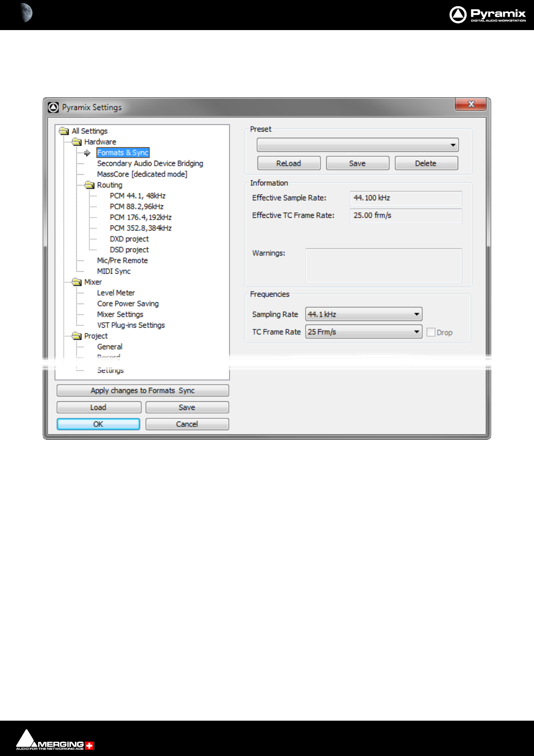This screenshot has width=534, height=756.
Task: Select PCM 44.1, 48kHz routing
Action: point(138,196)
